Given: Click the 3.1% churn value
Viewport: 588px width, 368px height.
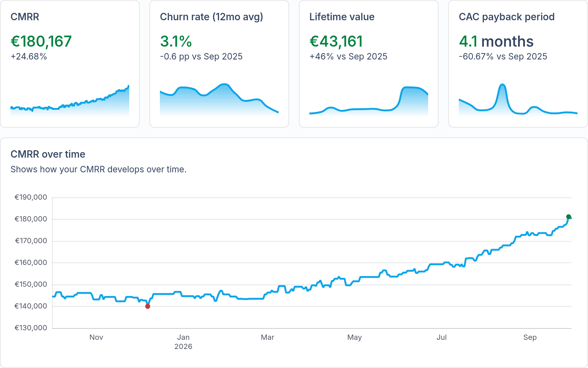Looking at the screenshot, I should [x=176, y=41].
